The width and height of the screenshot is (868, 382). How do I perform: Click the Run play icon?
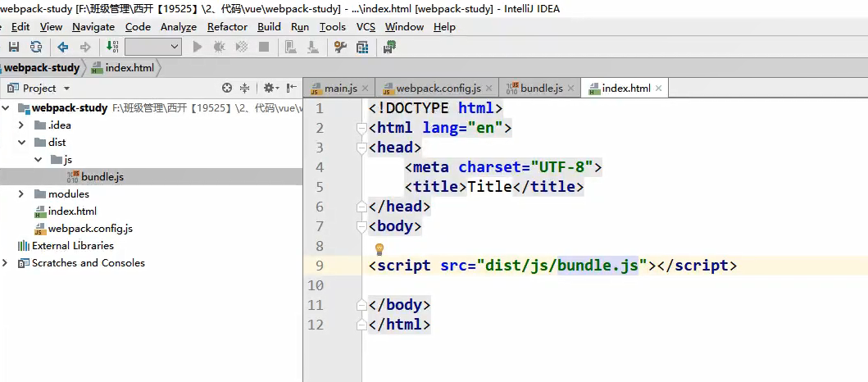197,47
